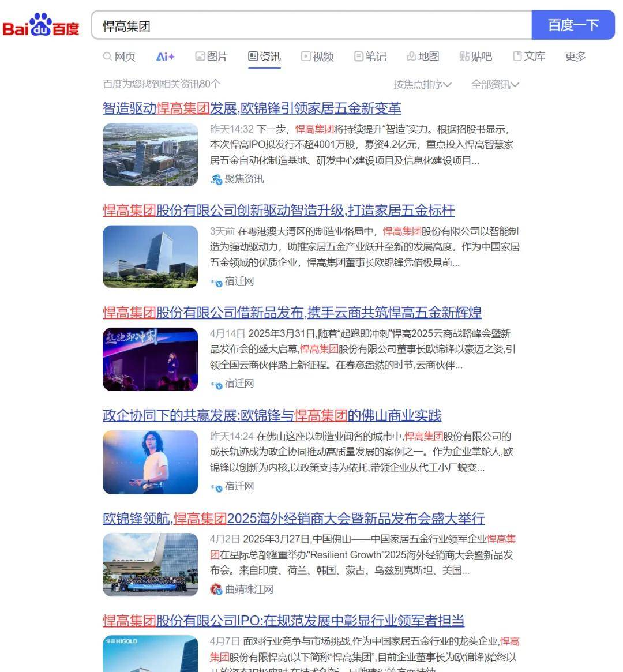The image size is (623, 672).
Task: Open article 政企协同下的共赢发展
Action: [x=272, y=415]
